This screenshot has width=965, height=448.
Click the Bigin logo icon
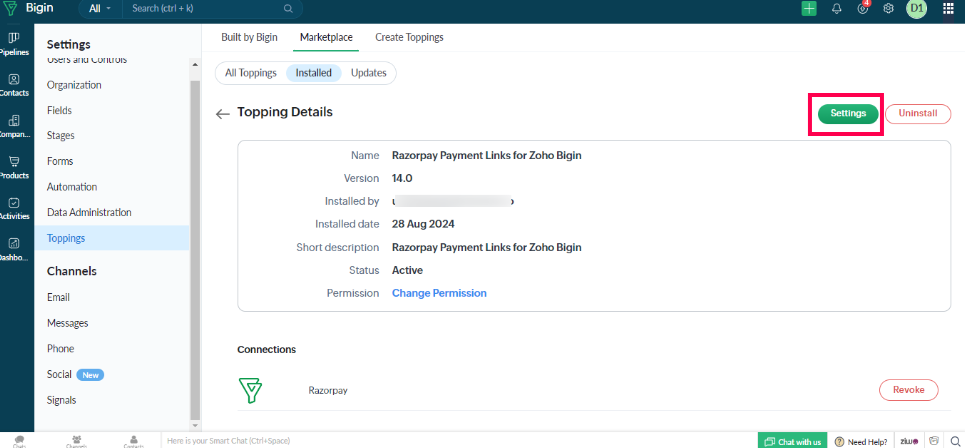point(10,9)
